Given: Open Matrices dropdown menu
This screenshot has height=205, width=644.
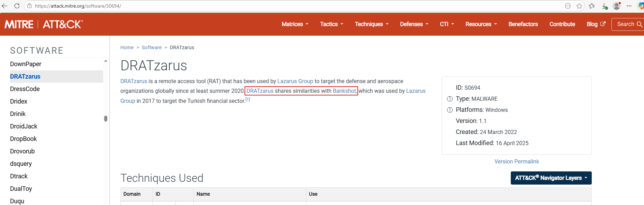Looking at the screenshot, I should pos(295,24).
